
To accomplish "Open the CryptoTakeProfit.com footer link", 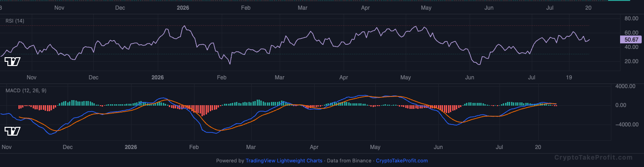I will [402, 161].
